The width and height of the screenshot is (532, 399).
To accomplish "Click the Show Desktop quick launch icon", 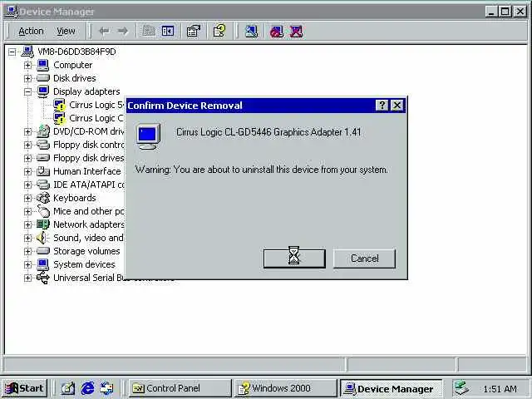I will pyautogui.click(x=68, y=388).
